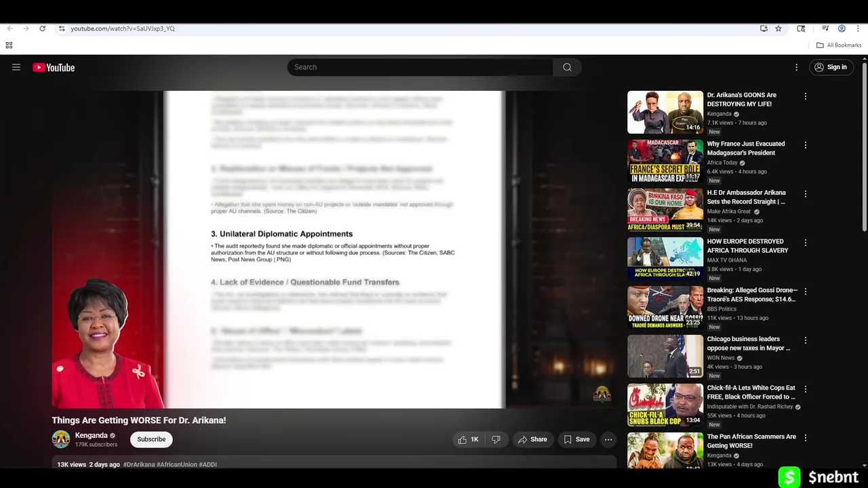Open options menu for HOW EUROPE DESTROYED AFRICA video
Viewport: 868px width, 488px height.
[x=806, y=243]
